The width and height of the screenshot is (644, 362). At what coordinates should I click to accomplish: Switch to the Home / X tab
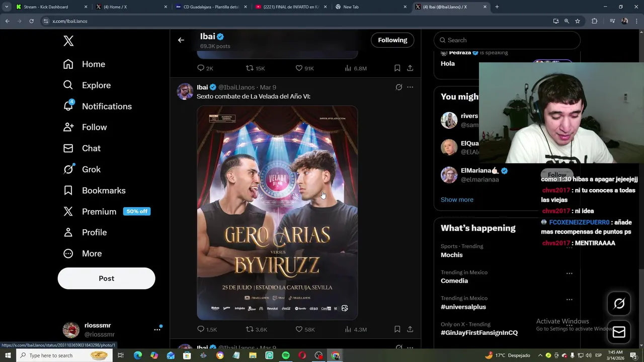click(131, 7)
